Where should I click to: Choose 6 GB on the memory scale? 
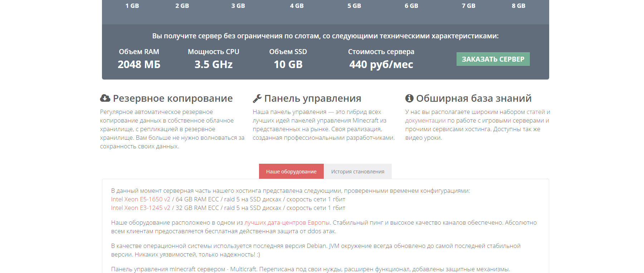(411, 6)
